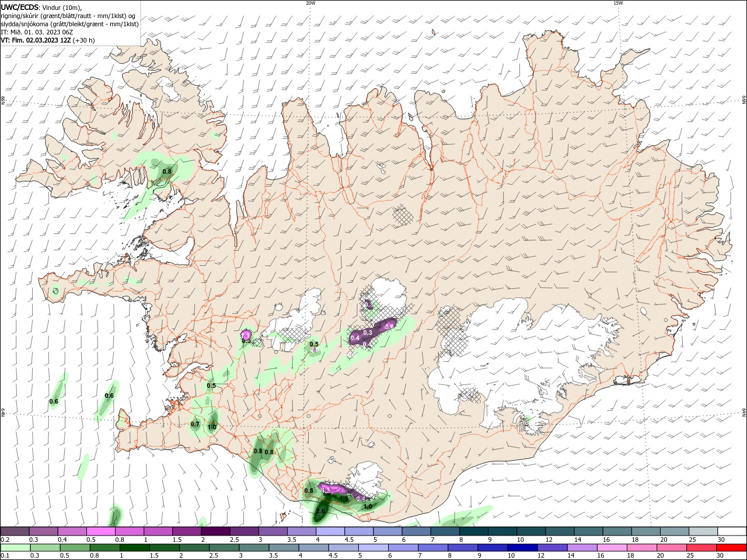This screenshot has height=560, width=747.
Task: Click the 0.8 precipitation value in the Westfjords
Action: [x=167, y=171]
